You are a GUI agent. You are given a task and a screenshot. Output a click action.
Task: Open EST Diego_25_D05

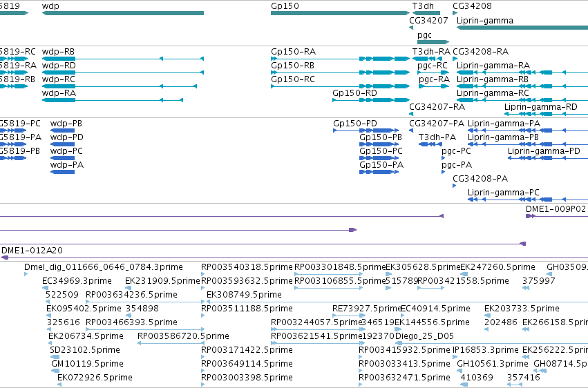tap(424, 336)
